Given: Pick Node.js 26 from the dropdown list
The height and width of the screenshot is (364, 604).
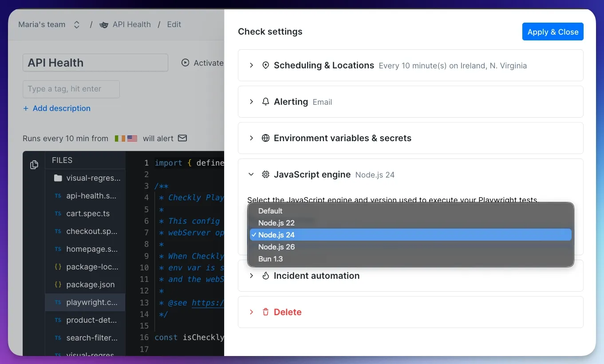Looking at the screenshot, I should click(411, 247).
